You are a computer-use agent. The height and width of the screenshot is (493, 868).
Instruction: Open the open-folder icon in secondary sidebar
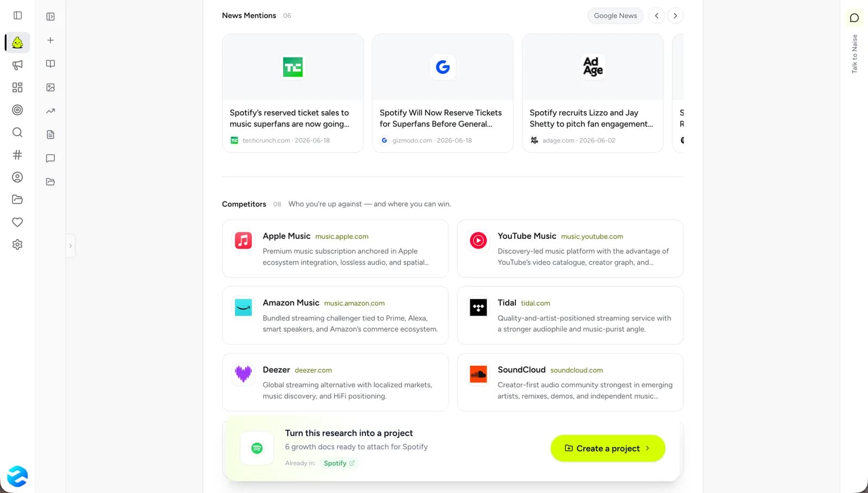click(x=50, y=182)
